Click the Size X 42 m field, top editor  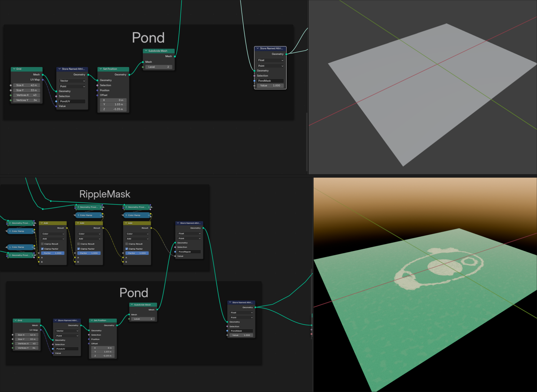[x=27, y=85]
